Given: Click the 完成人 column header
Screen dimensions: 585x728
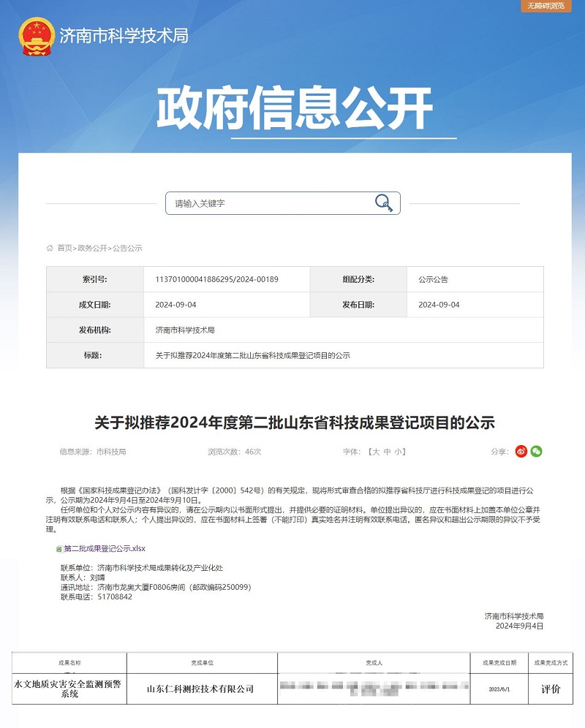Looking at the screenshot, I should (374, 663).
